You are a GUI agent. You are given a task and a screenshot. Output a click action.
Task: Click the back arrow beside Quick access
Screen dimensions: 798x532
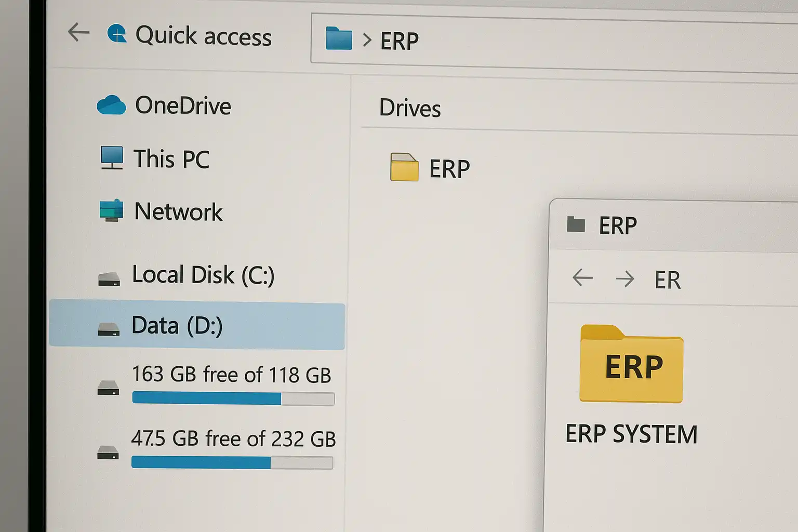[78, 32]
